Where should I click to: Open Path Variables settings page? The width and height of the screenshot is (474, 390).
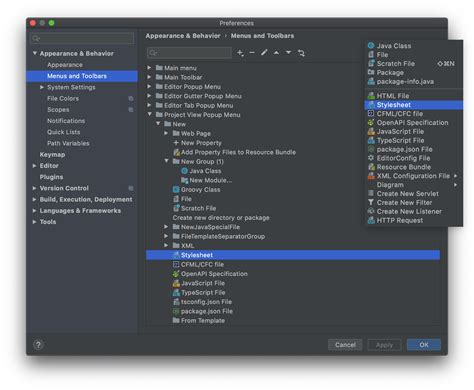click(x=68, y=143)
